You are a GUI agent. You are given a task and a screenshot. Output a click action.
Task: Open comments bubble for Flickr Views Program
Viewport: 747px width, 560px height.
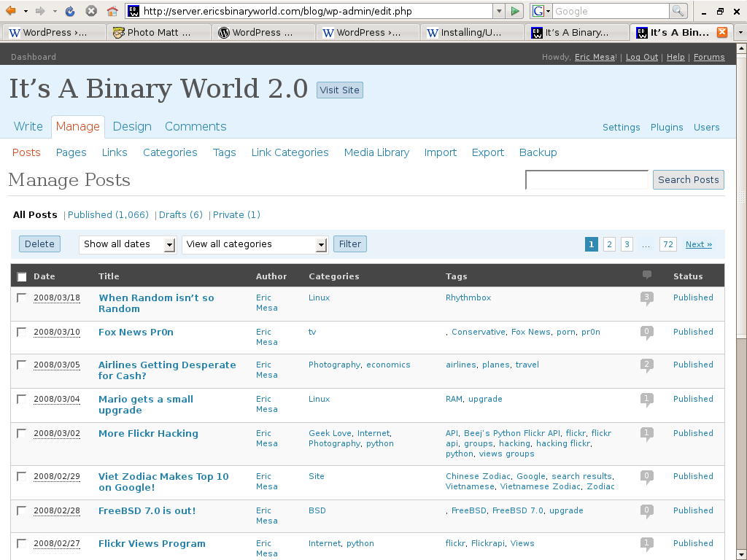pos(646,544)
